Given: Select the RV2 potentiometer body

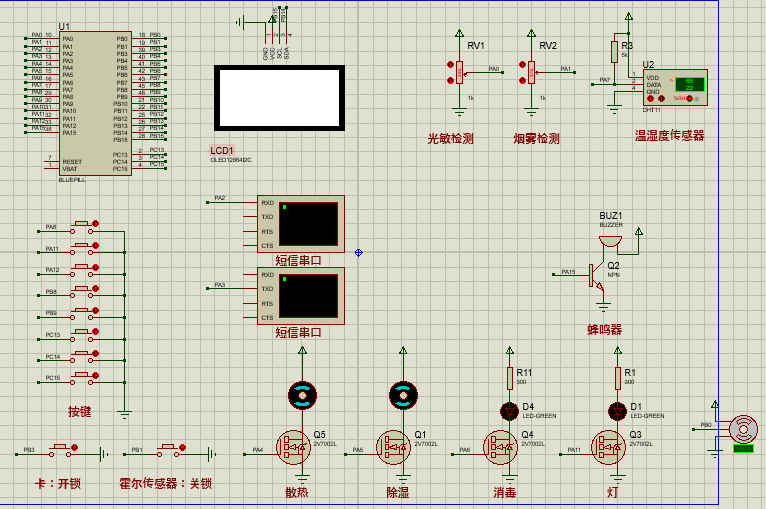Looking at the screenshot, I should pos(532,72).
